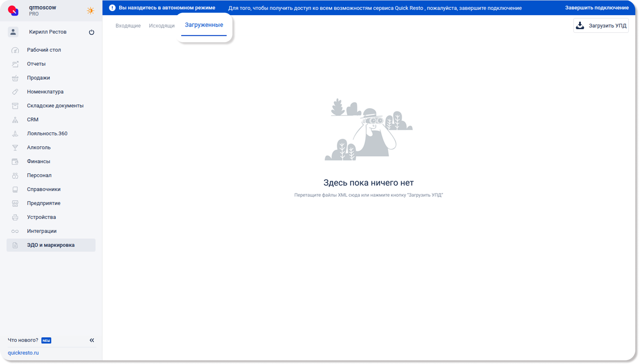639x364 pixels.
Task: Click the Quick Resto logo icon
Action: (13, 11)
